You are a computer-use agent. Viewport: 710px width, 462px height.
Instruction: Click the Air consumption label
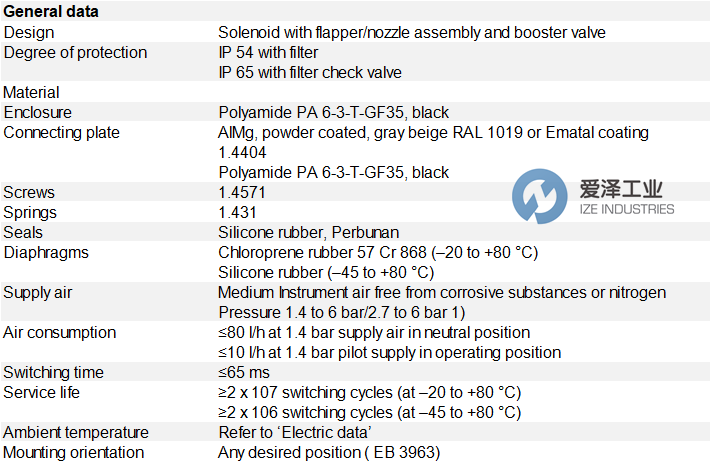coord(60,332)
